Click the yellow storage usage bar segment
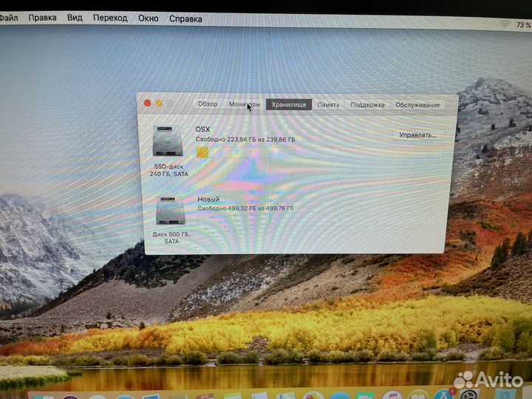Screen dimensions: 532x399 (202, 153)
